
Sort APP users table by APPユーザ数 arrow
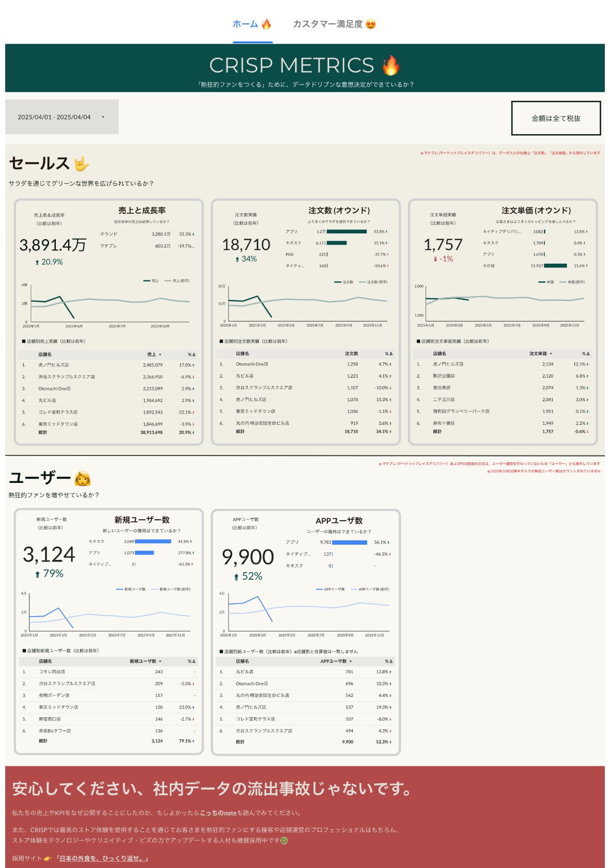350,662
